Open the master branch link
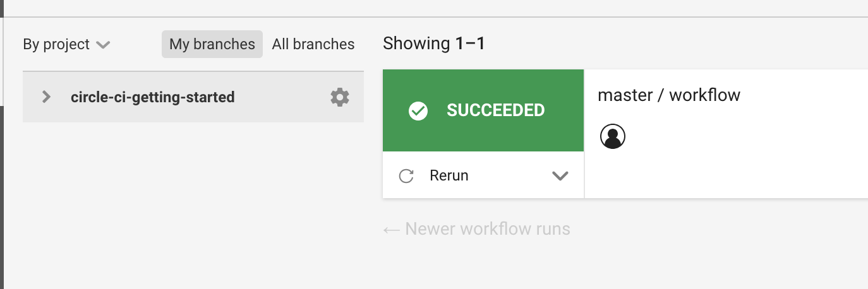This screenshot has width=868, height=289. coord(625,95)
